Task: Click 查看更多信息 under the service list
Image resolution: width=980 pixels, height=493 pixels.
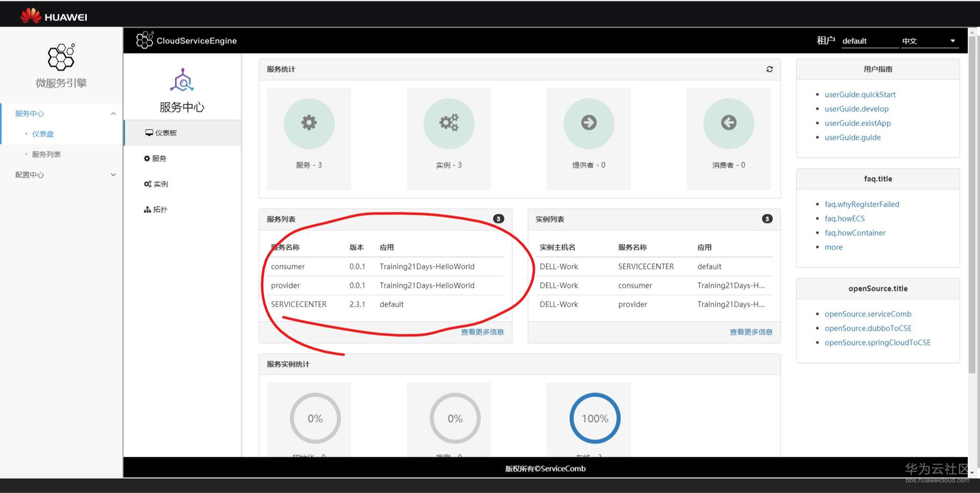Action: [x=482, y=332]
